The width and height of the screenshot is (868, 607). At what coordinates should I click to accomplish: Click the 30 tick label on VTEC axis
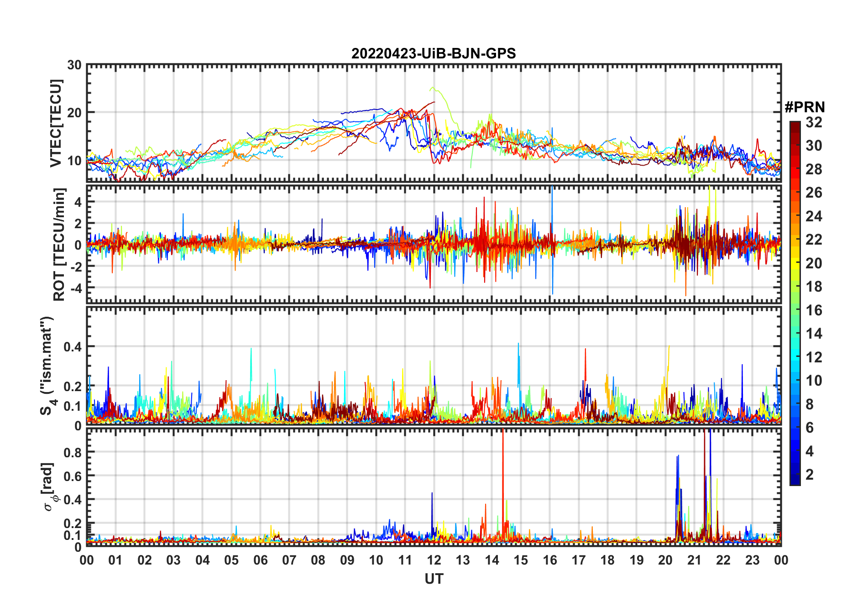click(74, 65)
